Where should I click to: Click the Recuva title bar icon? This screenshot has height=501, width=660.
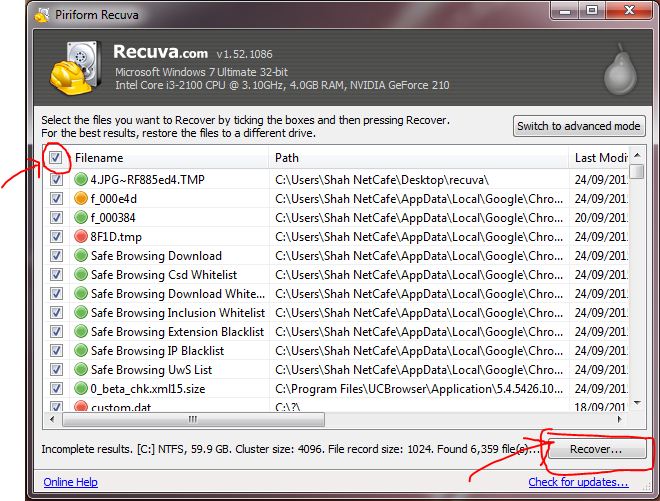pyautogui.click(x=42, y=15)
